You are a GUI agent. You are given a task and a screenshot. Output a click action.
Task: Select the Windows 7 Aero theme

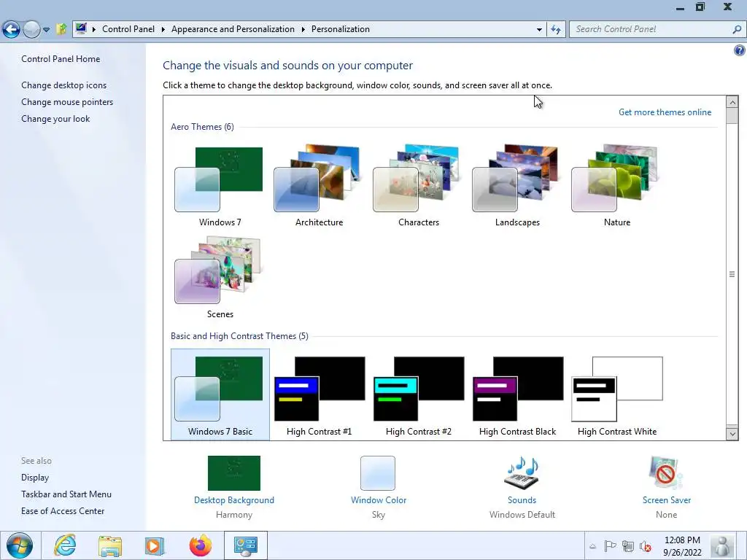tap(220, 186)
